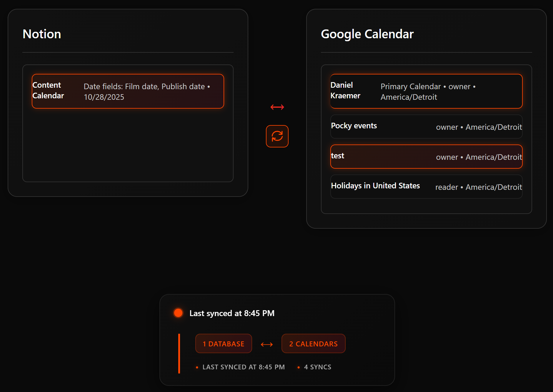Click the orange bullet before LAST SYNCED AT
This screenshot has height=392, width=553.
pyautogui.click(x=197, y=367)
